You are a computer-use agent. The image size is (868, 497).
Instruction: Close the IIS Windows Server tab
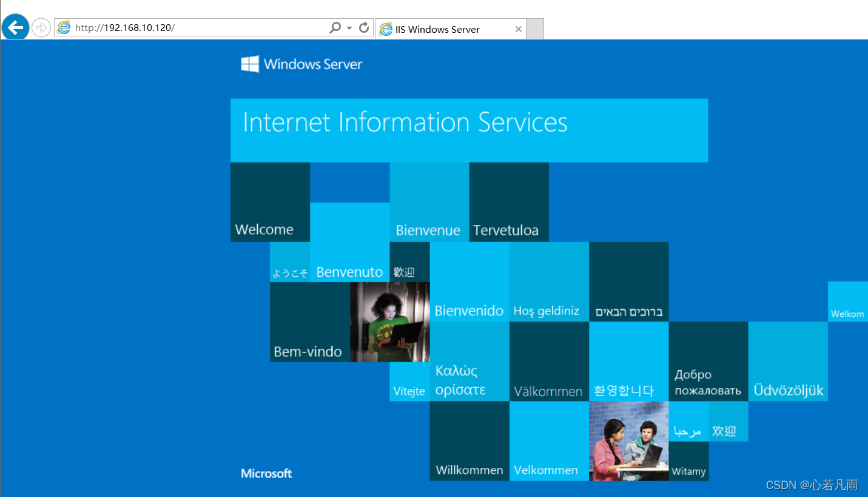click(x=518, y=29)
